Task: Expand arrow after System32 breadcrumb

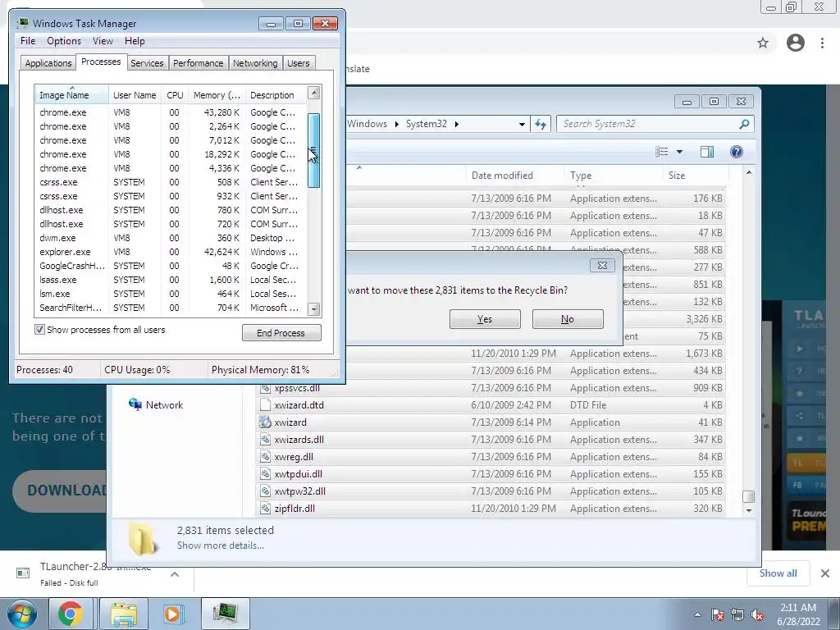Action: (457, 125)
